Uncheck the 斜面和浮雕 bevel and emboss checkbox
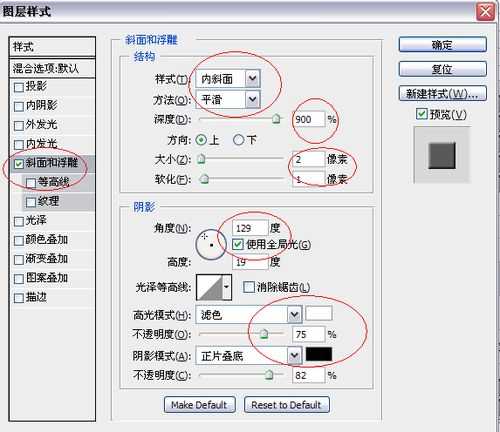 (x=19, y=164)
